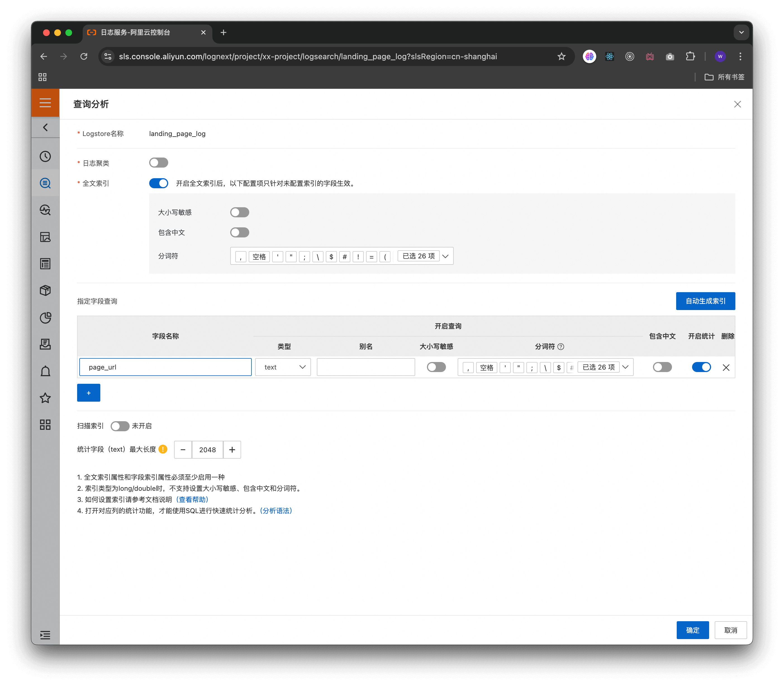Expand page_url 分词符 dropdown
The width and height of the screenshot is (784, 686).
pos(625,367)
